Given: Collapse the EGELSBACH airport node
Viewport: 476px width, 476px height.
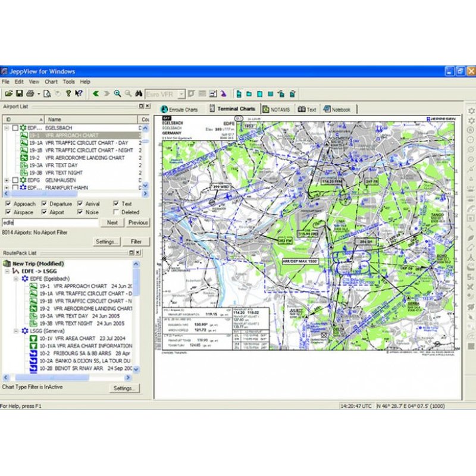Looking at the screenshot, I should [7, 128].
